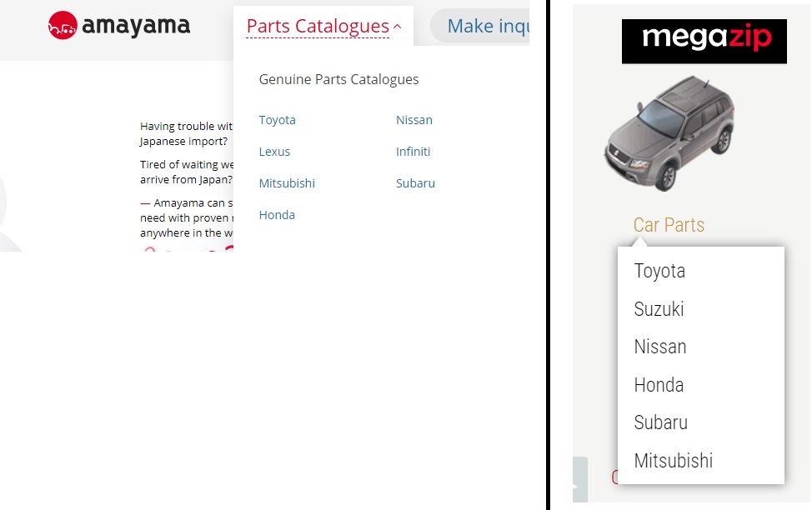The width and height of the screenshot is (812, 510).
Task: Open the Infiniti parts catalogue
Action: 414,152
